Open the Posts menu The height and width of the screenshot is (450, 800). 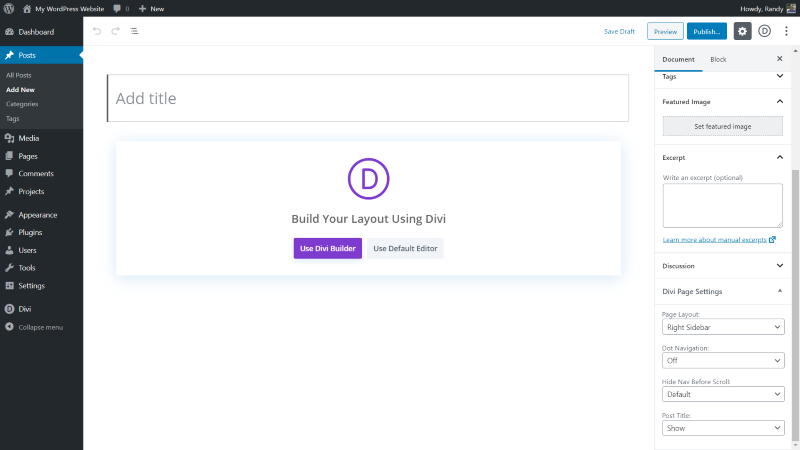coord(41,55)
